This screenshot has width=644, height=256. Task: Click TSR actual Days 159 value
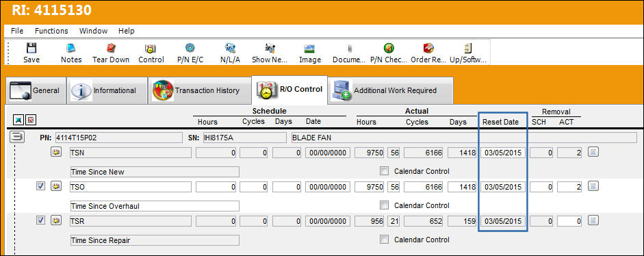tap(462, 221)
